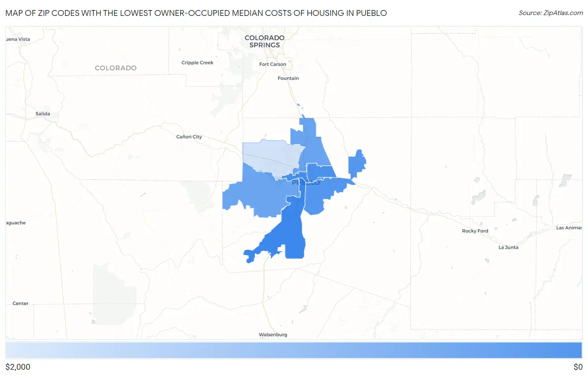Image resolution: width=588 pixels, height=376 pixels.
Task: Click the Buena Vista partial label
Action: (18, 39)
